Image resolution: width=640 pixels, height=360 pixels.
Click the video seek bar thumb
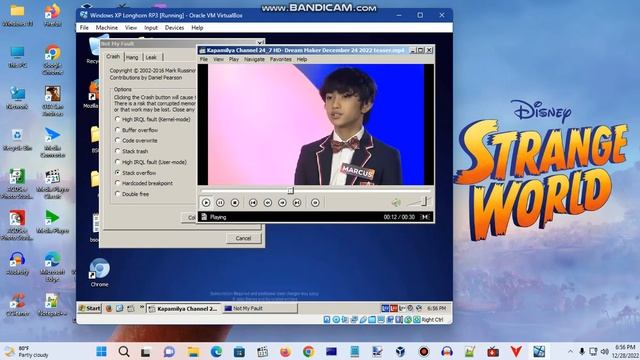[291, 190]
